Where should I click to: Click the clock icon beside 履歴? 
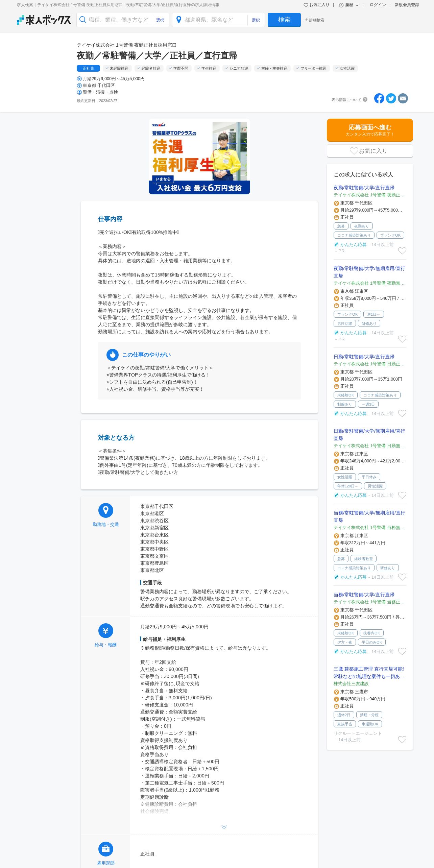click(x=341, y=5)
